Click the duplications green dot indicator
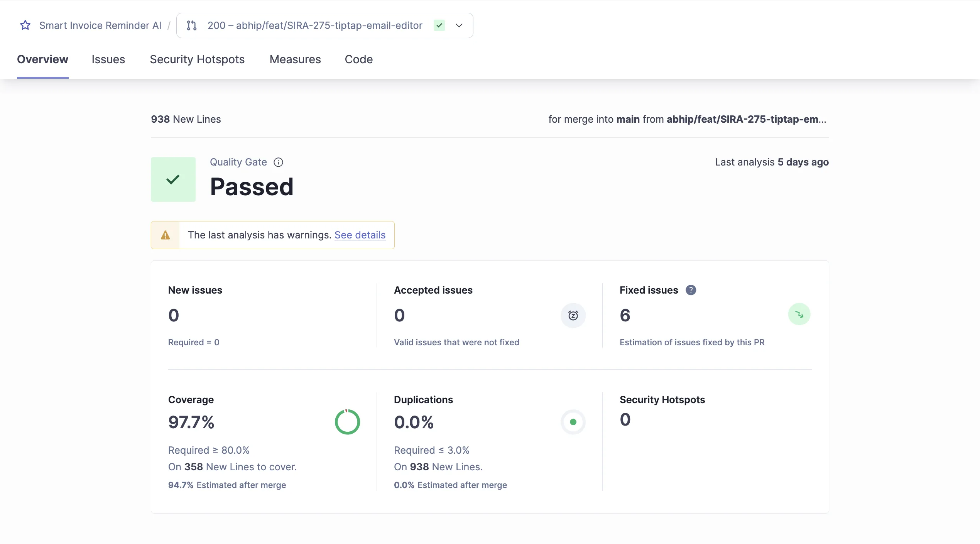 [x=573, y=422]
